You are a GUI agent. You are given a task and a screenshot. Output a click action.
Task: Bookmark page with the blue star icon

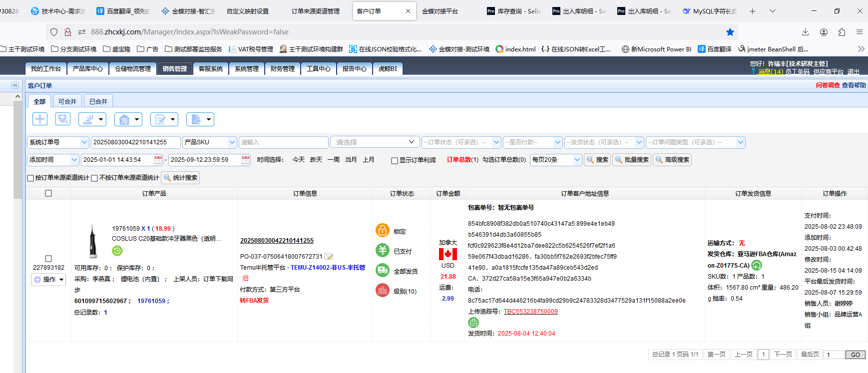coord(730,32)
